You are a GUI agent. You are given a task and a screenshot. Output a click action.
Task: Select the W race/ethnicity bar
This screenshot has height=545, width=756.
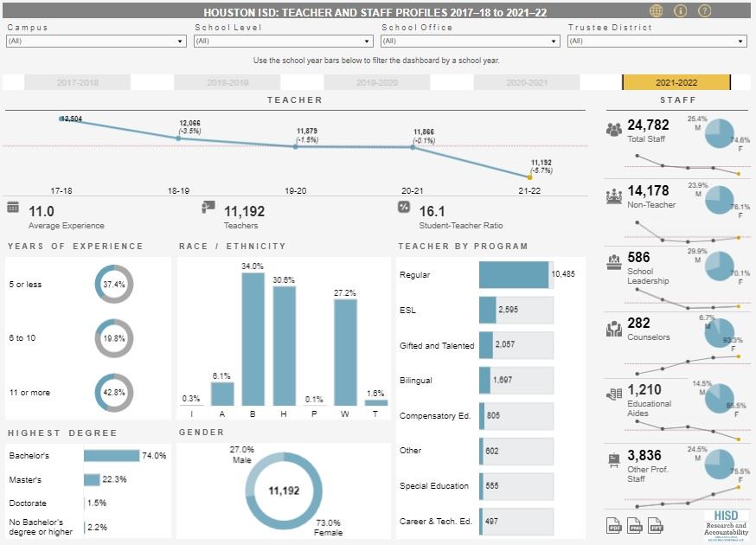point(345,353)
